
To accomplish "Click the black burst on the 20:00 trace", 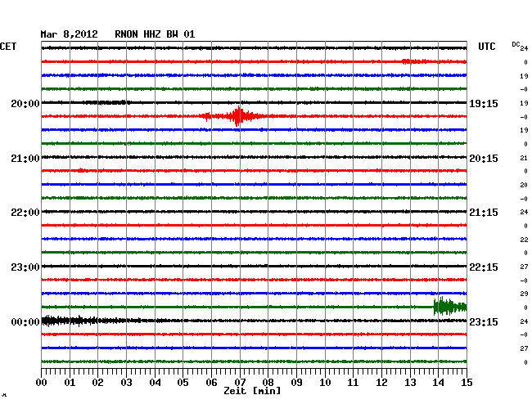I will click(106, 102).
